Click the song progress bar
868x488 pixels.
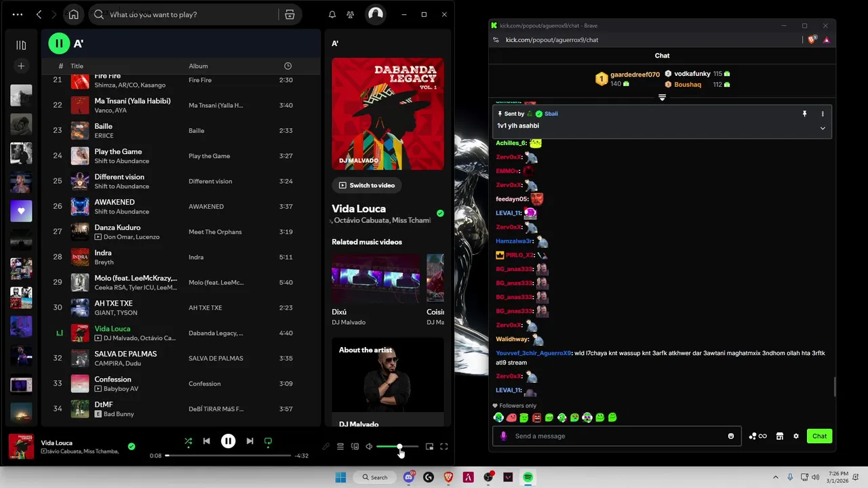coord(228,455)
